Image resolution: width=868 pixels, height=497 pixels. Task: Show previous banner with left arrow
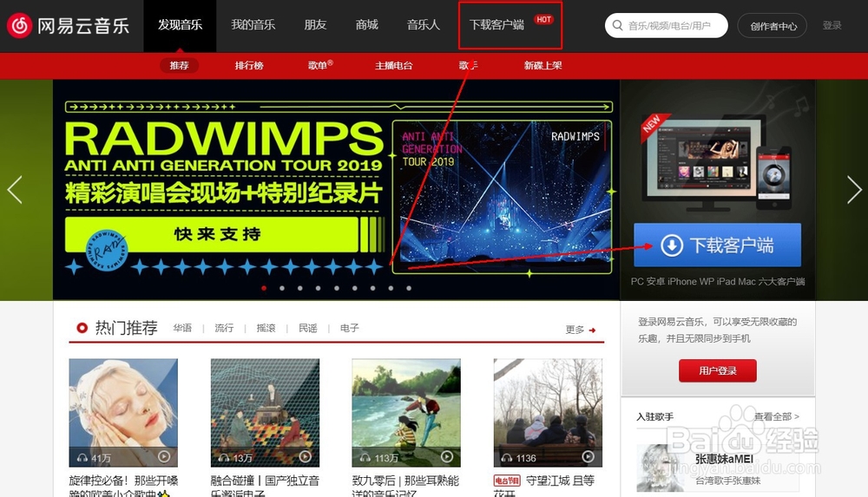[15, 190]
